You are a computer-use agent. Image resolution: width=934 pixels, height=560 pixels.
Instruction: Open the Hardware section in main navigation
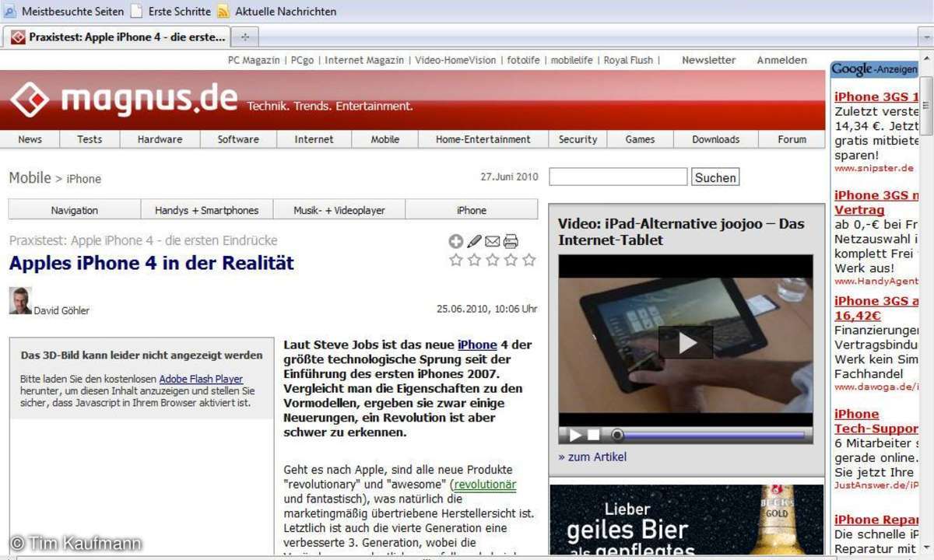coord(160,139)
